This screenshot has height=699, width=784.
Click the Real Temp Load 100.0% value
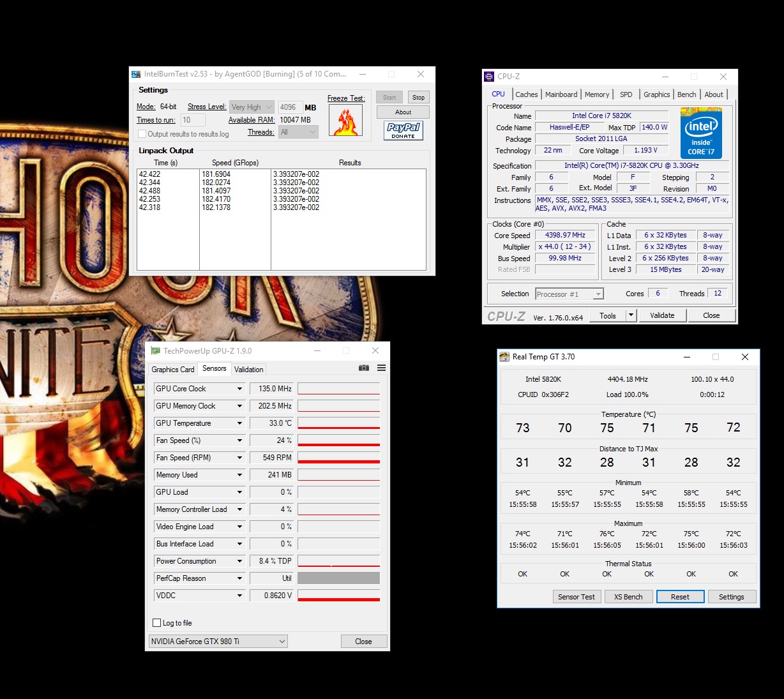[x=628, y=395]
